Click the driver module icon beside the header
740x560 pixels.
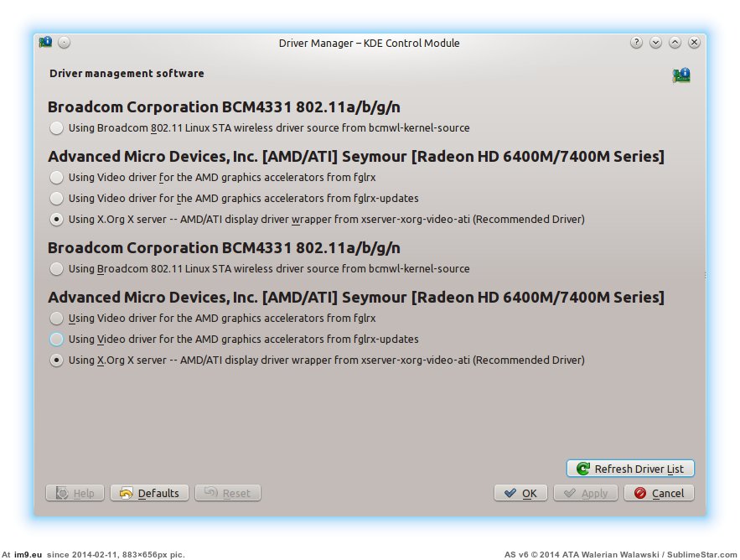click(x=680, y=75)
